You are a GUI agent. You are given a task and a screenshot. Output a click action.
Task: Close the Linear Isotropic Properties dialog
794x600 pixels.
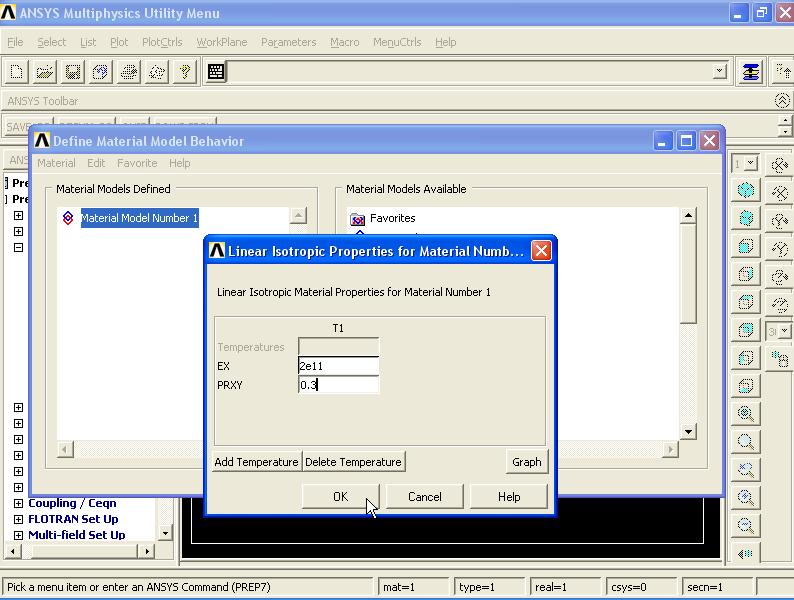point(541,251)
